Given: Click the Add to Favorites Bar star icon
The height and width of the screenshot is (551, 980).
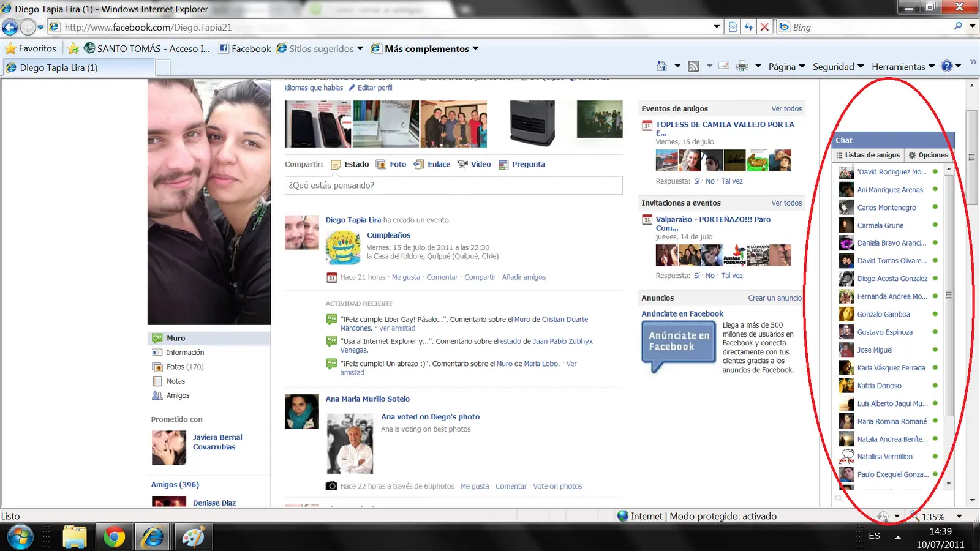Looking at the screenshot, I should [x=73, y=48].
